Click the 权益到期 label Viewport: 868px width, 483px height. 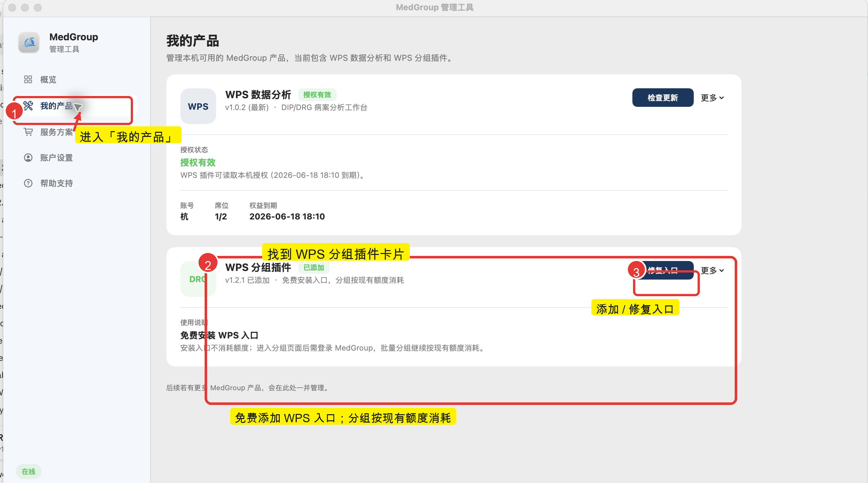pos(263,205)
